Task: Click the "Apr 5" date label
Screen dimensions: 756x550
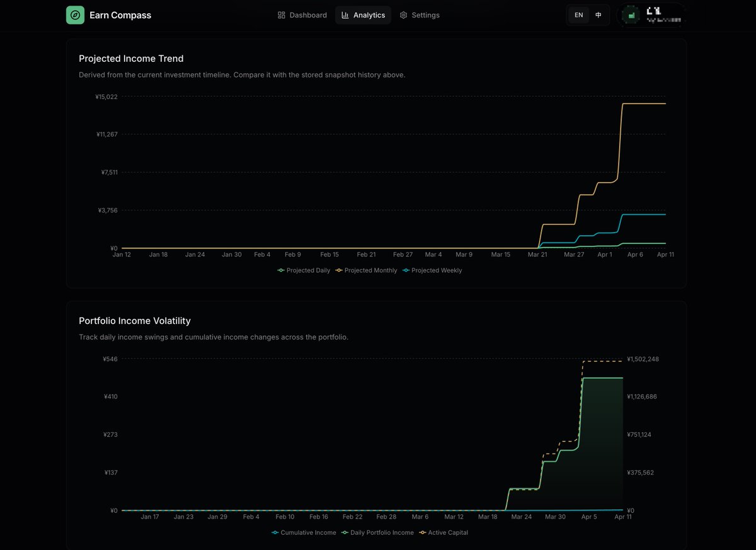Action: tap(589, 517)
